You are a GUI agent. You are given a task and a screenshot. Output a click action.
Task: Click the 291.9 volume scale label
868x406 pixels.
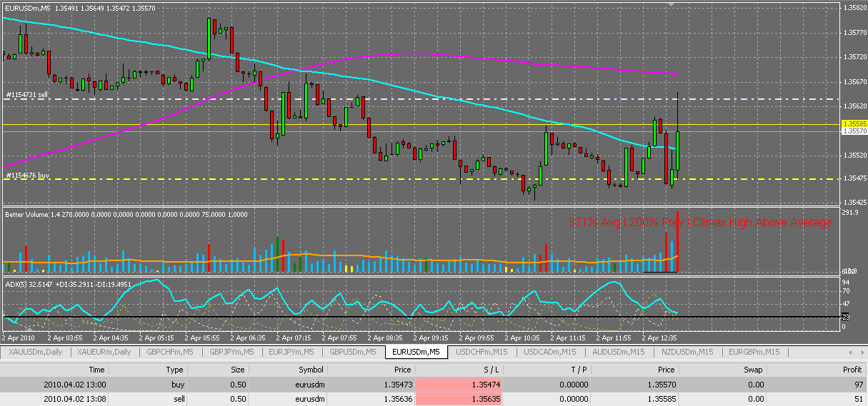coord(851,213)
